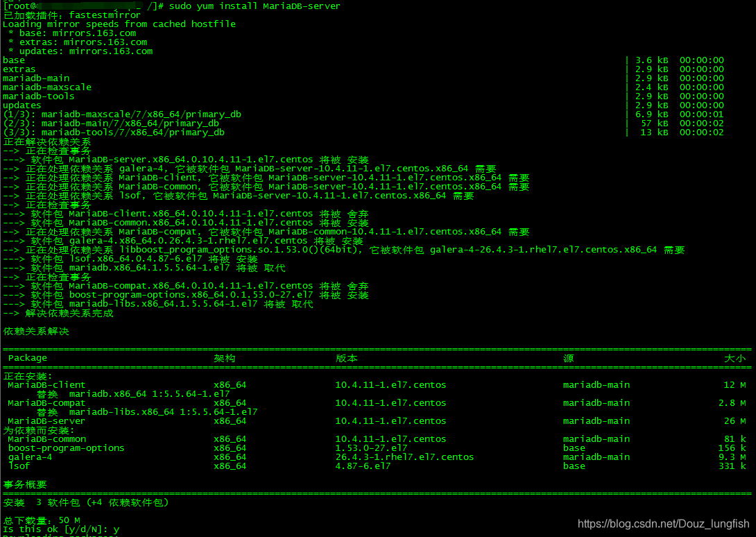Click 'boost-program-options.x86_64.0.1.53.0-27.el7' package line
756x537 pixels.
(186, 296)
